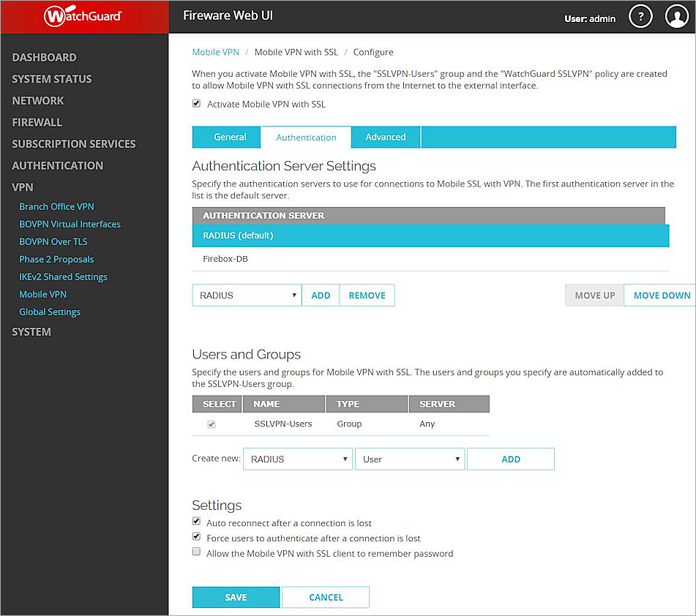The width and height of the screenshot is (696, 616).
Task: Disable the Activate Mobile VPN with SSL checkbox
Action: click(196, 104)
